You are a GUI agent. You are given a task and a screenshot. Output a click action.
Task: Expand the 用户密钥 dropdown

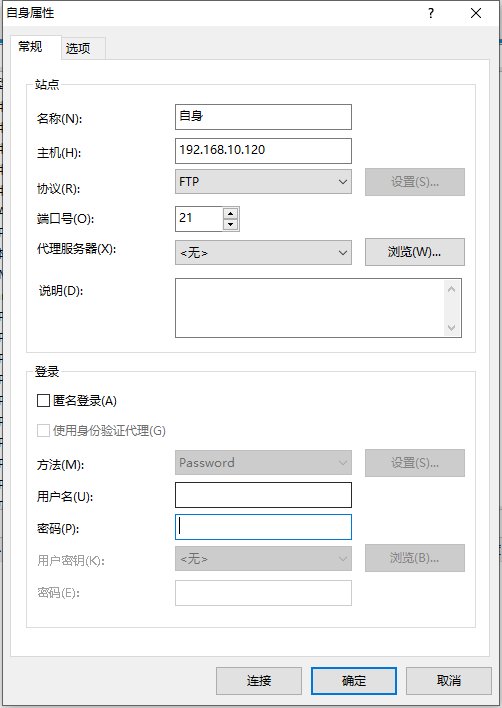click(263, 559)
